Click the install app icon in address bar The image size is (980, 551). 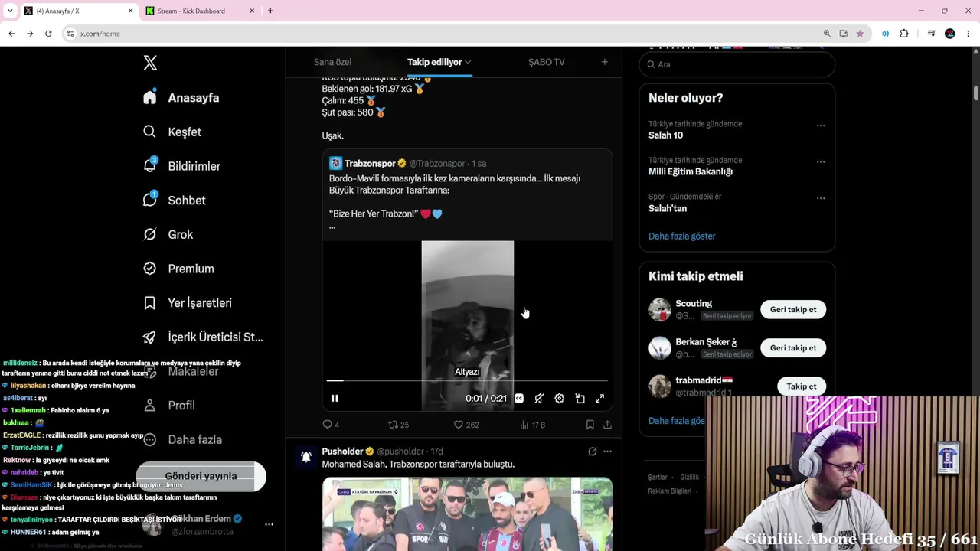843,34
